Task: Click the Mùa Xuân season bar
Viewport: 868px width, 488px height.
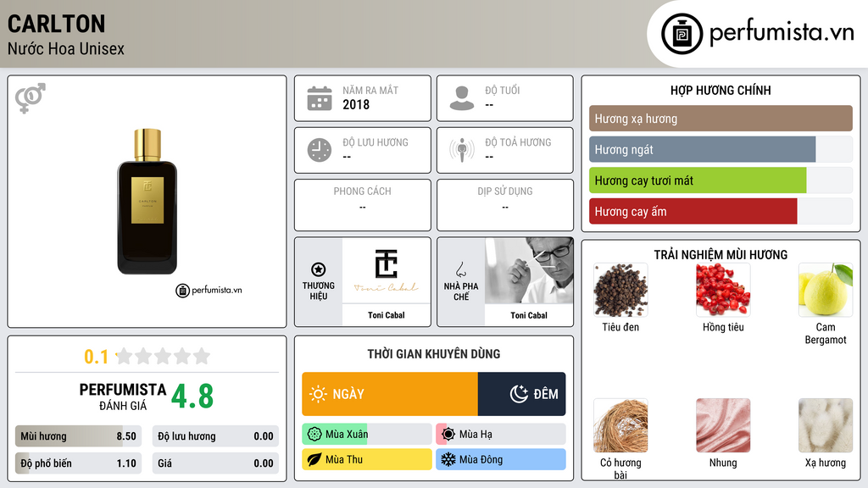Action: point(367,435)
